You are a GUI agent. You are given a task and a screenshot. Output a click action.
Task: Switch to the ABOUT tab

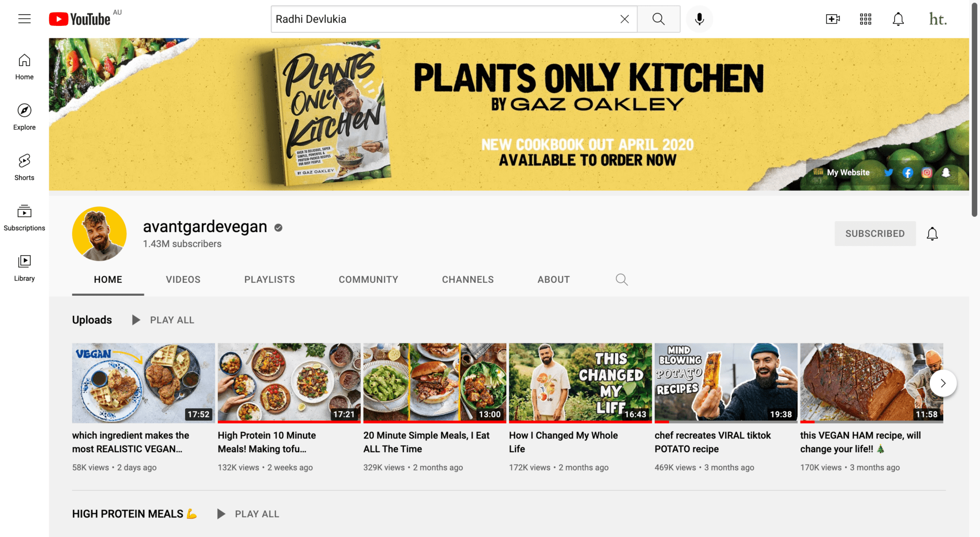[553, 280]
